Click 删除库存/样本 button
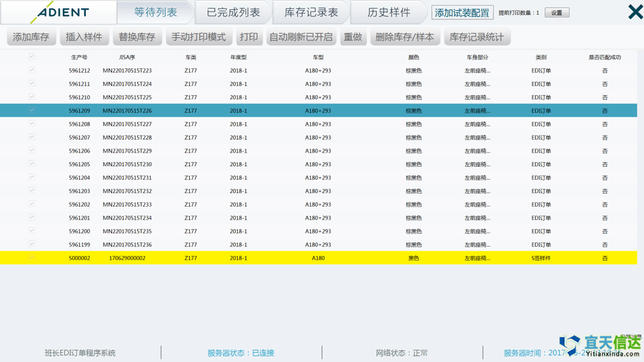The width and height of the screenshot is (644, 362). point(405,37)
